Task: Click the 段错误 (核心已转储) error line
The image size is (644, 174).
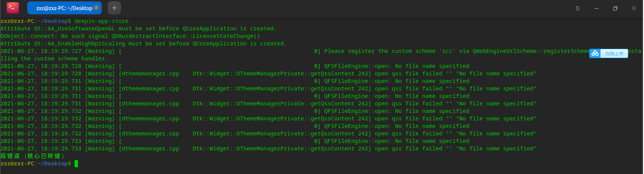Action: point(33,156)
